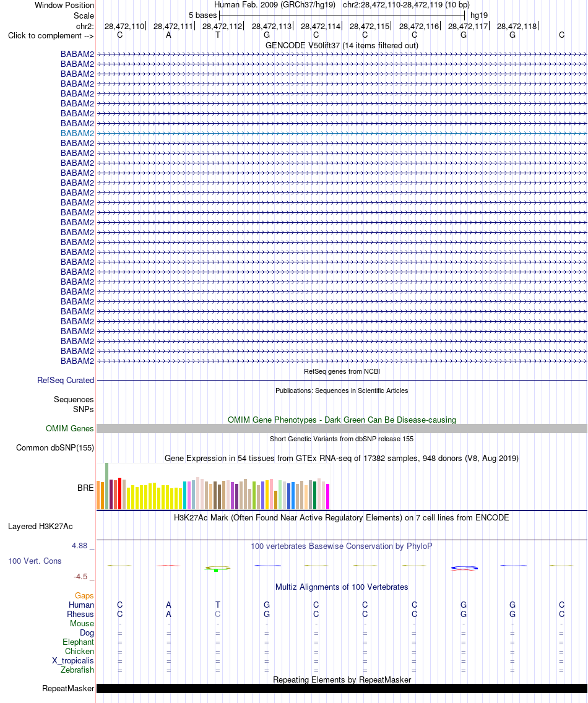Click the '5 bases' scale label
The image size is (588, 703).
pos(203,15)
